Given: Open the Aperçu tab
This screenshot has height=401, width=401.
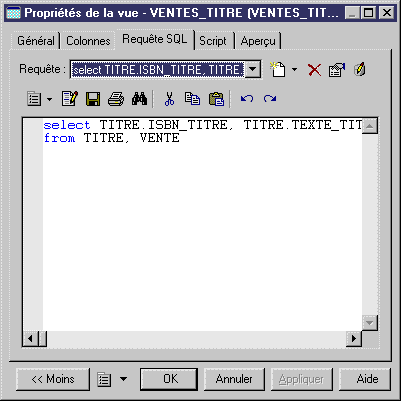Looking at the screenshot, I should [x=258, y=41].
